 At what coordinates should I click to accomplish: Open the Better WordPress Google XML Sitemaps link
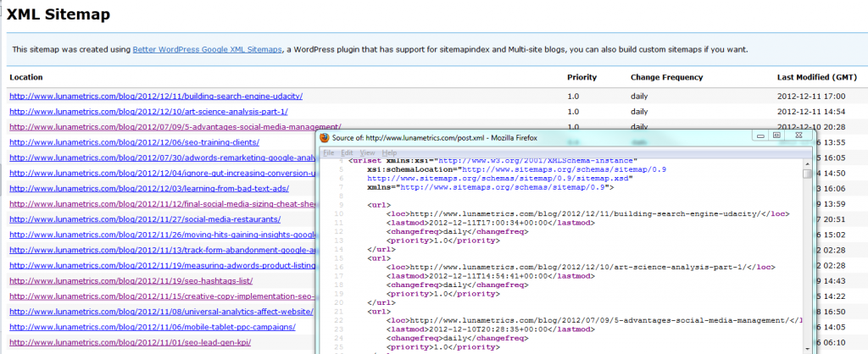click(x=208, y=49)
